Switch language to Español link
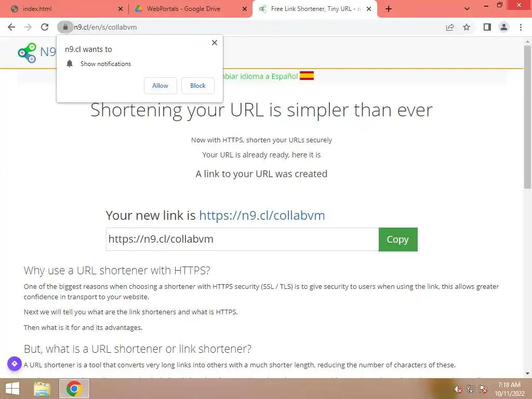 pyautogui.click(x=260, y=76)
